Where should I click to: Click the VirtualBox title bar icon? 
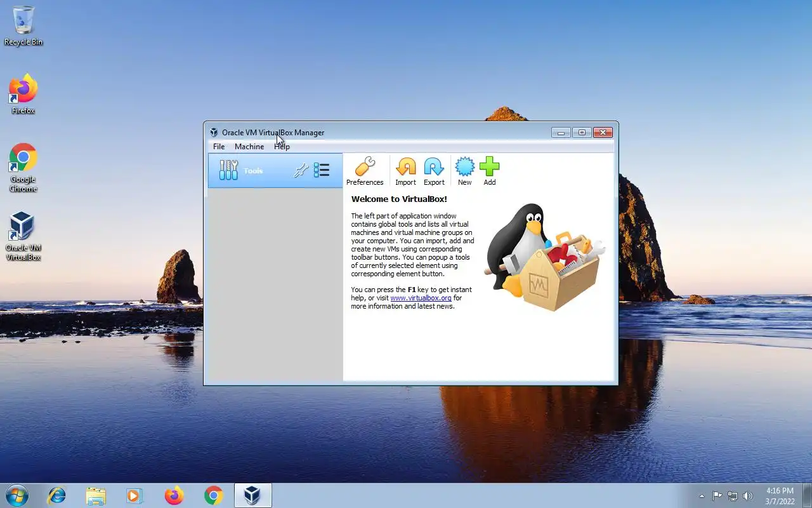(214, 132)
